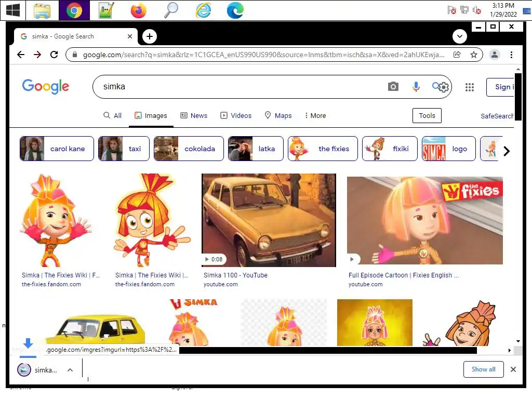Image resolution: width=532 pixels, height=399 pixels.
Task: Open the Google apps grid
Action: tap(470, 87)
